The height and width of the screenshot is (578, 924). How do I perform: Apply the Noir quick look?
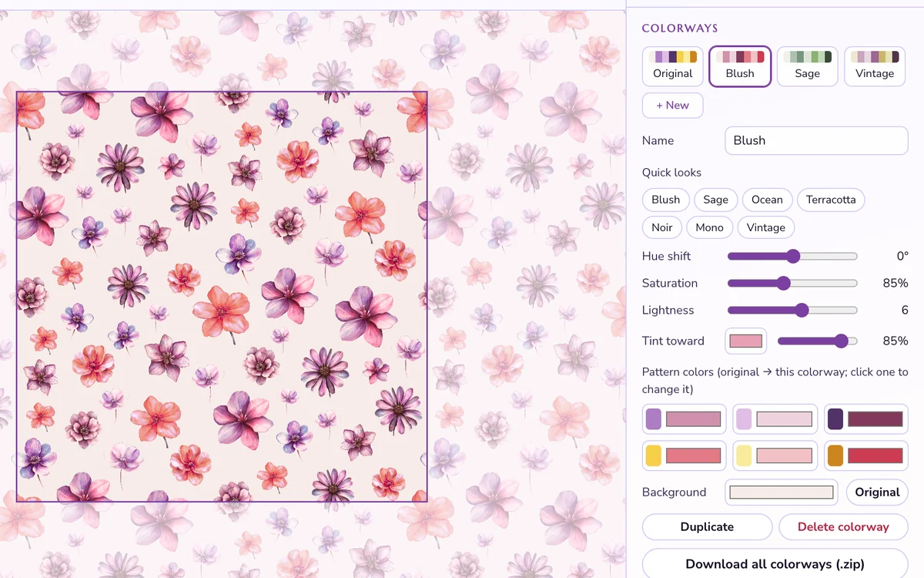[662, 227]
